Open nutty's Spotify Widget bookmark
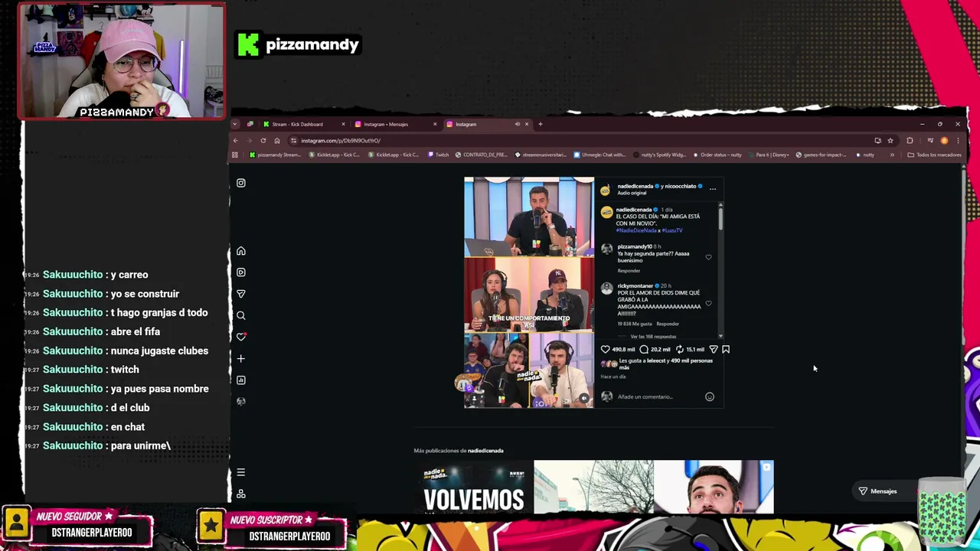 (660, 155)
